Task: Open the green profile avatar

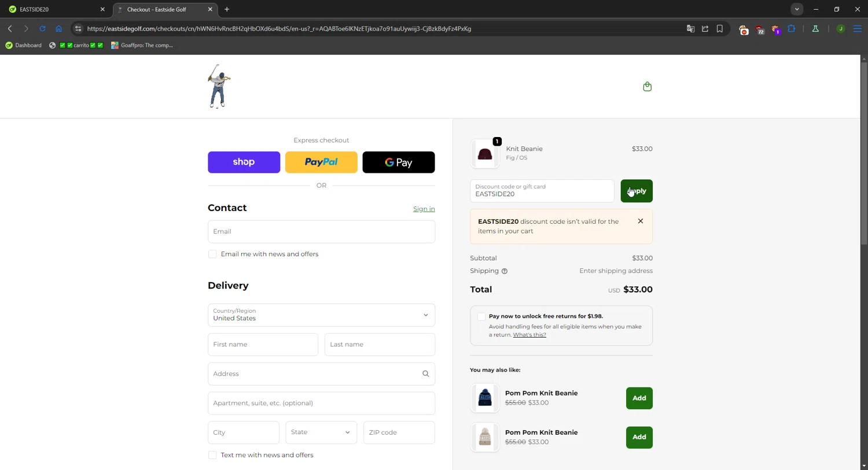Action: coord(841,28)
